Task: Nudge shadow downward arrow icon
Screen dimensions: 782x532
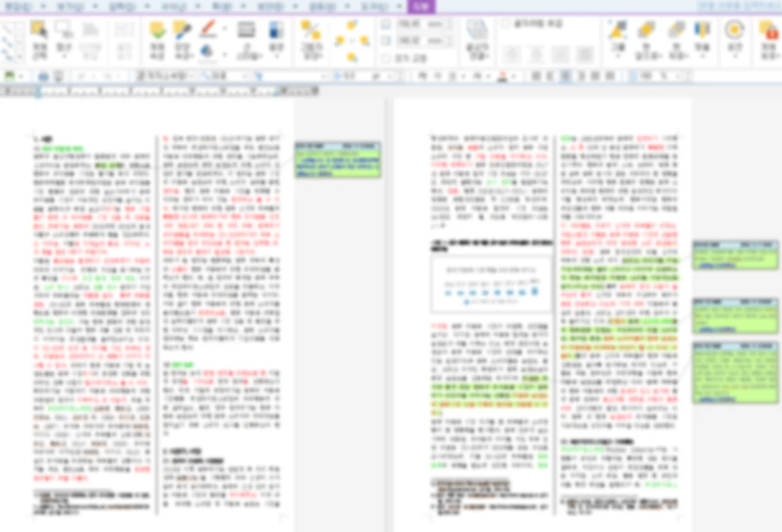Action: (x=352, y=56)
